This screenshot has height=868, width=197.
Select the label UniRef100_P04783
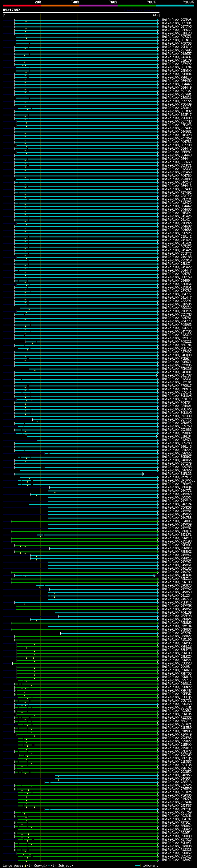pyautogui.click(x=176, y=142)
